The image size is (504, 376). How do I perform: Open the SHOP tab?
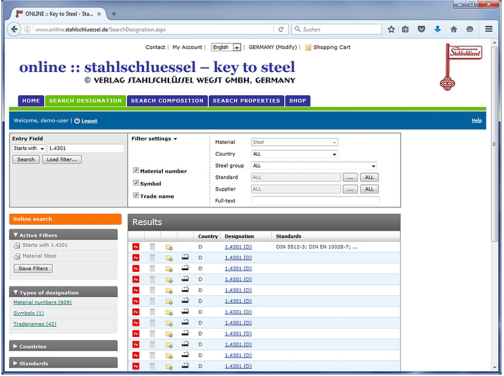(298, 101)
